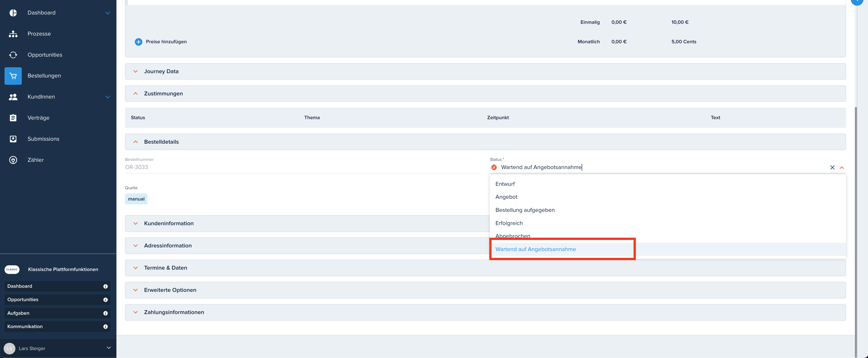Viewport: 868px width, 358px height.
Task: Click the Bestellnummer OR-3033 field
Action: pos(303,167)
